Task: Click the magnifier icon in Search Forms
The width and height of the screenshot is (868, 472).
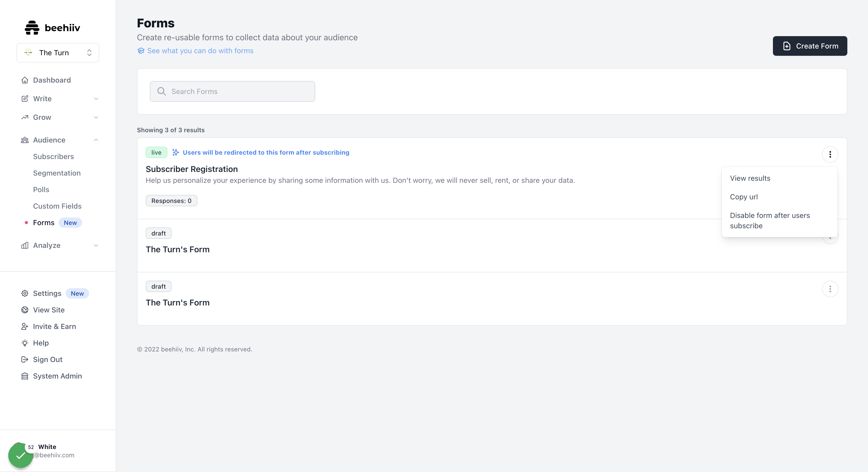Action: click(161, 91)
